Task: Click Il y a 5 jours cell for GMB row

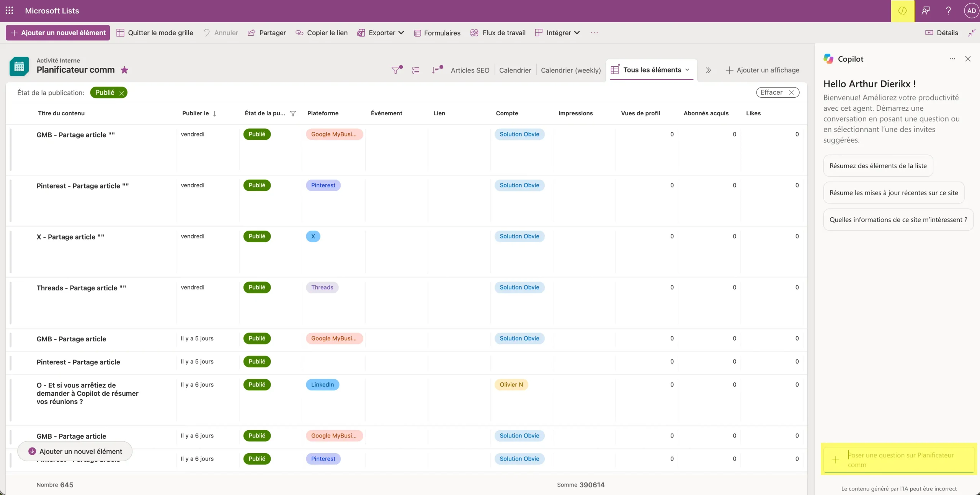Action: (197, 338)
